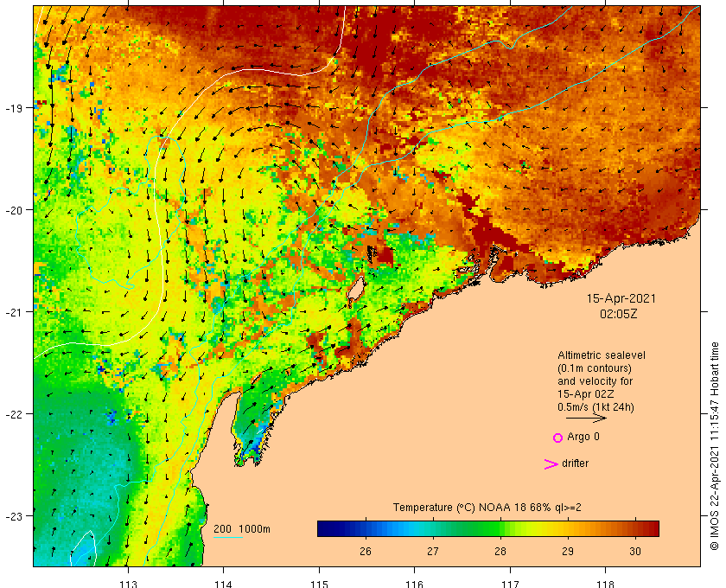Click the color bar tick label 27

click(432, 552)
